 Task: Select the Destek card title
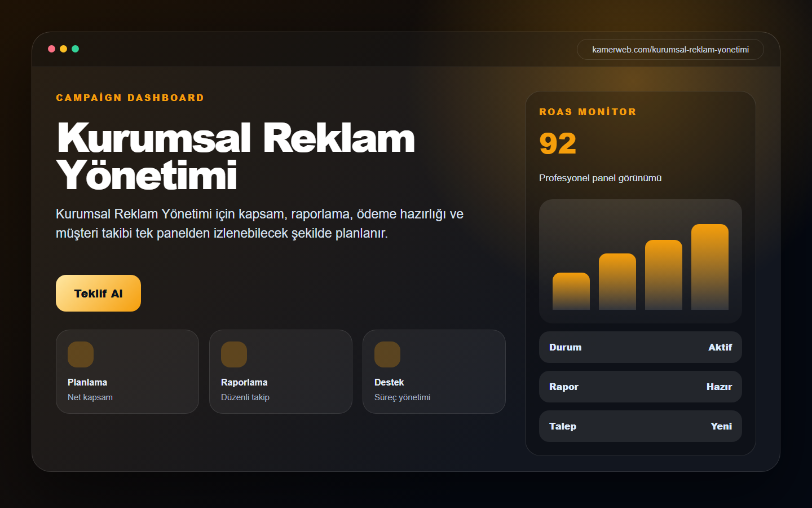(x=389, y=382)
